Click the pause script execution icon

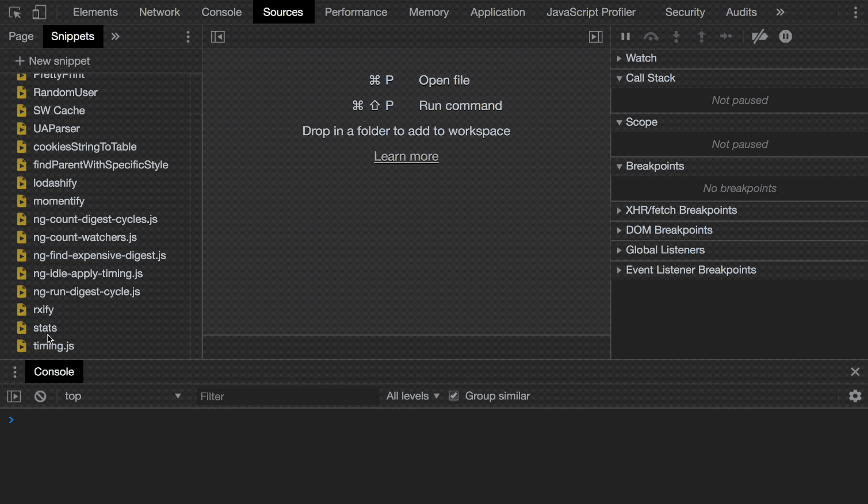tap(625, 36)
